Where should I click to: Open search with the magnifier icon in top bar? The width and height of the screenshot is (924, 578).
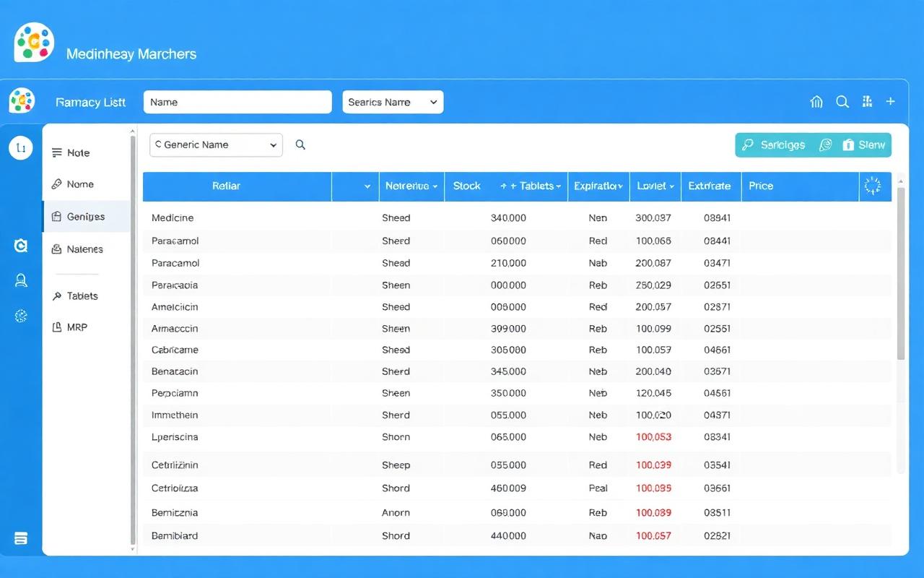pyautogui.click(x=842, y=102)
